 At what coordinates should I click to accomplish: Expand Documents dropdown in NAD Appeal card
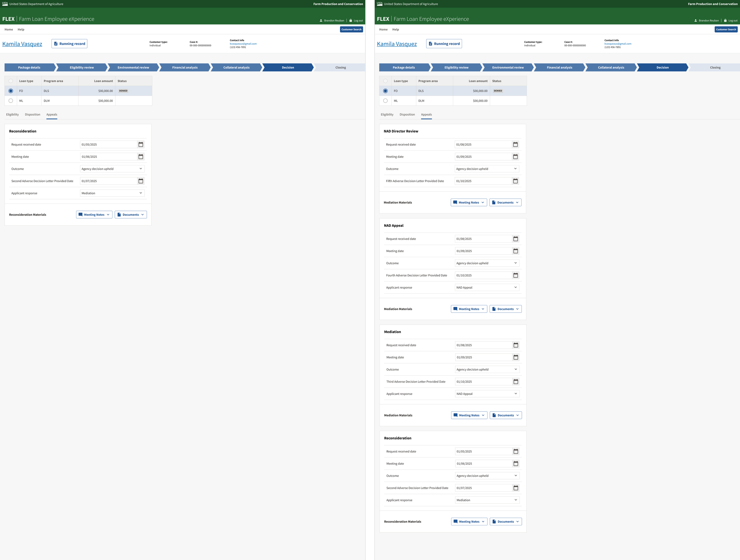click(505, 309)
